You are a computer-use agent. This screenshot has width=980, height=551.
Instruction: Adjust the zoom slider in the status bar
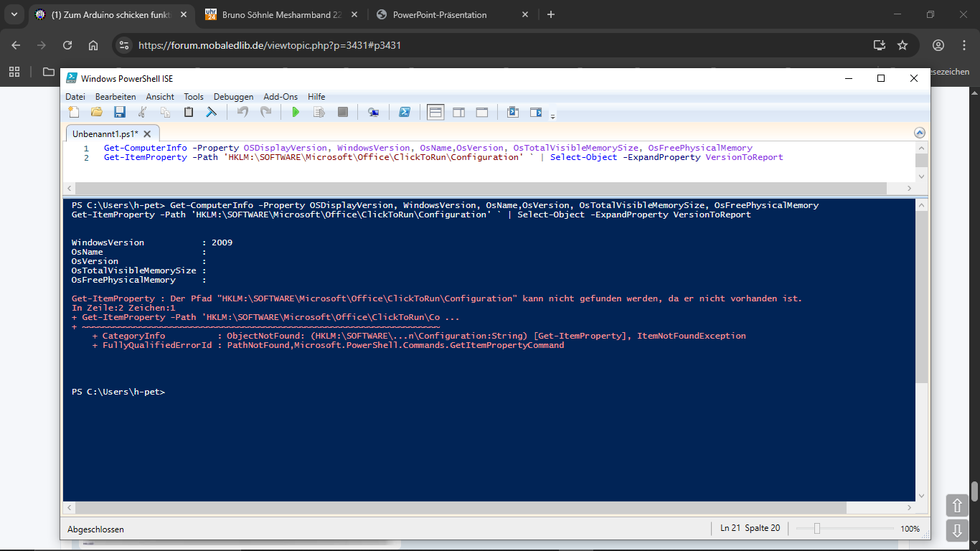[x=816, y=529]
